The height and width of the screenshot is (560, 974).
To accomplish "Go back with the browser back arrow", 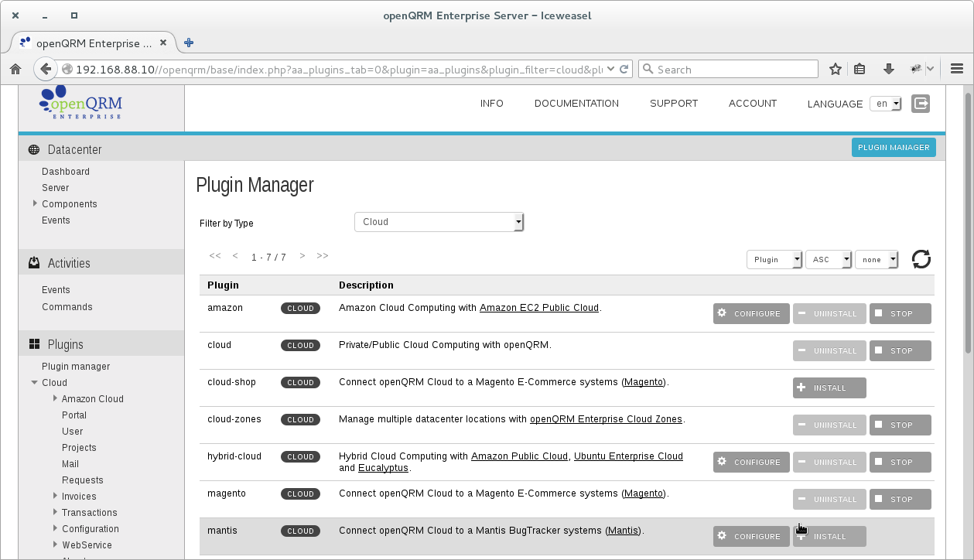I will 46,69.
